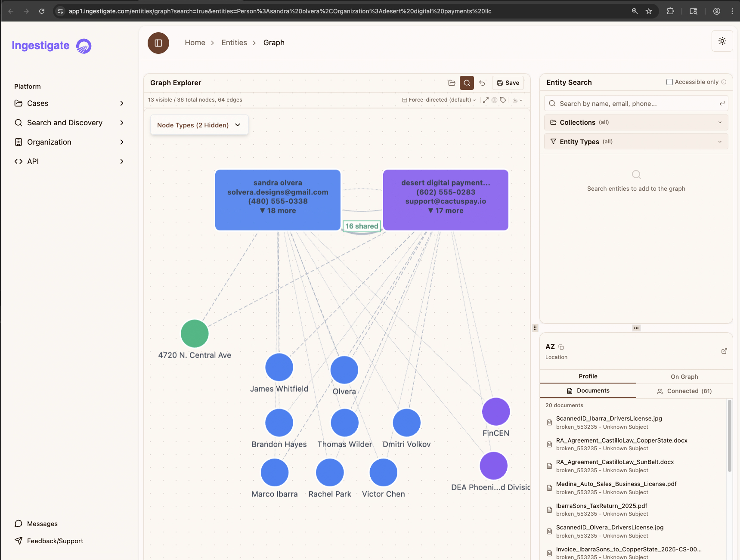Expand the Collections filter

pos(636,122)
